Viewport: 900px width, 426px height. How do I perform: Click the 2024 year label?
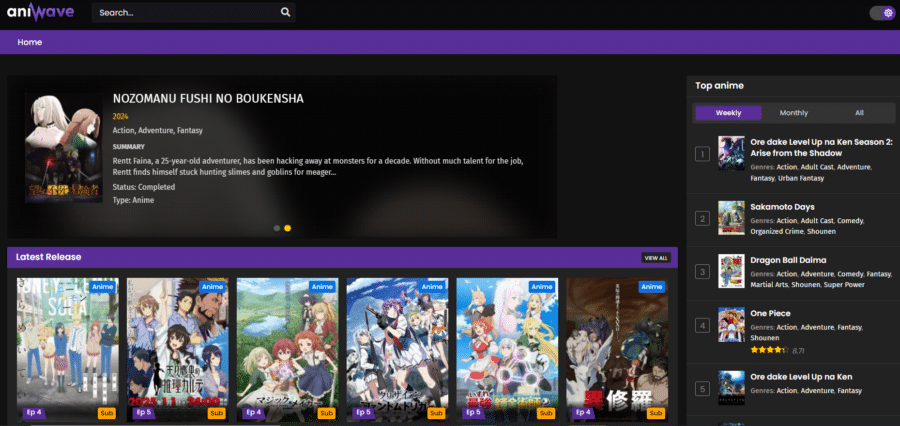[x=121, y=117]
